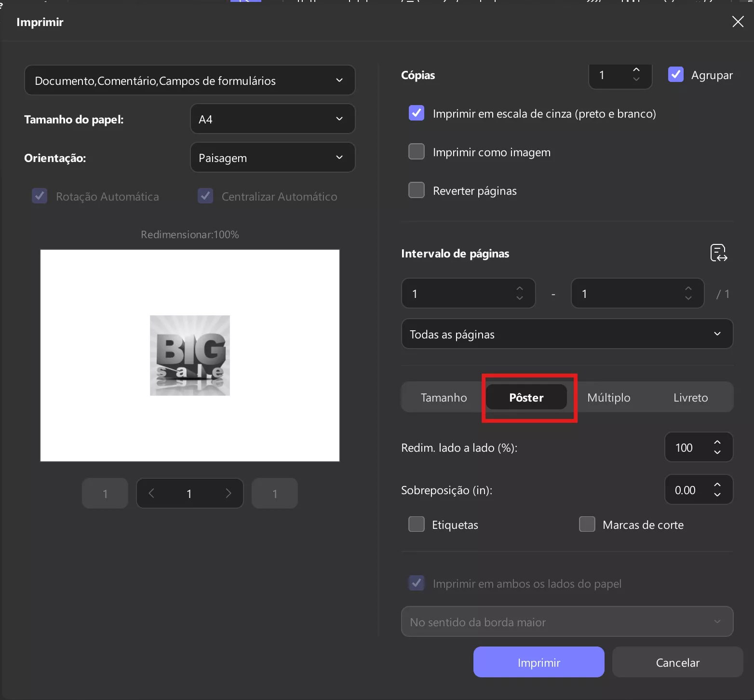Close the Imprimir dialog
Screen dimensions: 754x700
(x=738, y=21)
